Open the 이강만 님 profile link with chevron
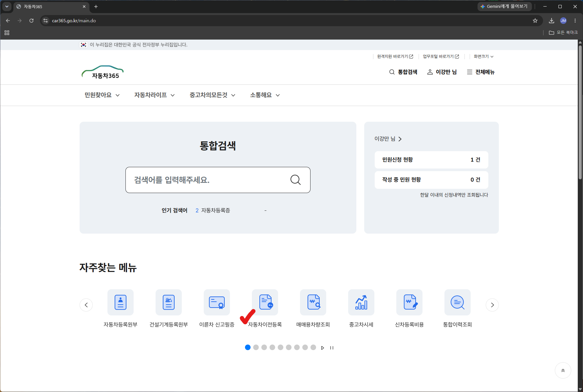583x392 pixels. click(x=388, y=139)
